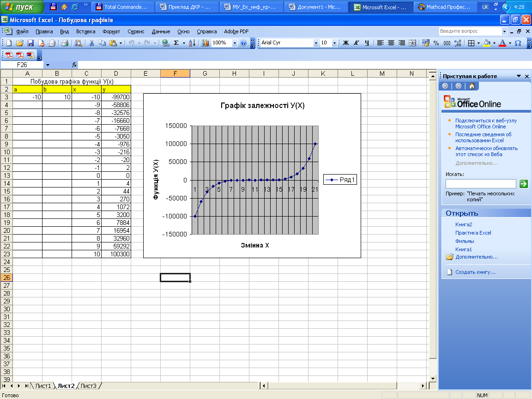
Task: Toggle italic К formatting
Action: (356, 43)
